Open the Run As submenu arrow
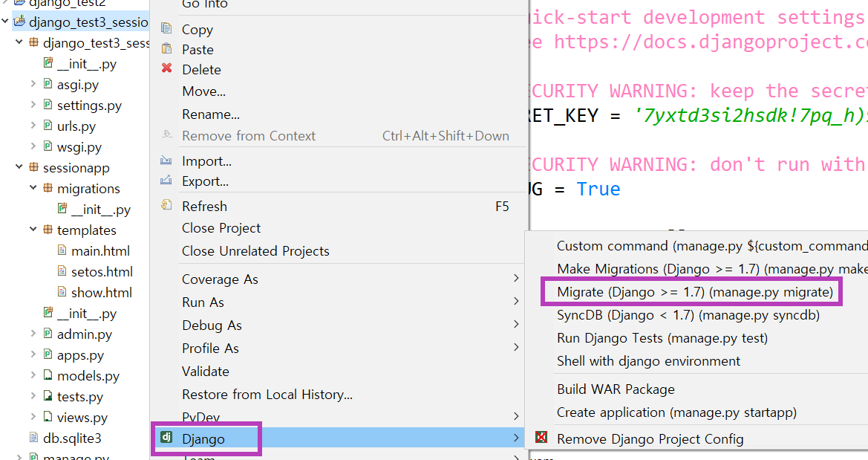This screenshot has height=460, width=868. pyautogui.click(x=516, y=302)
